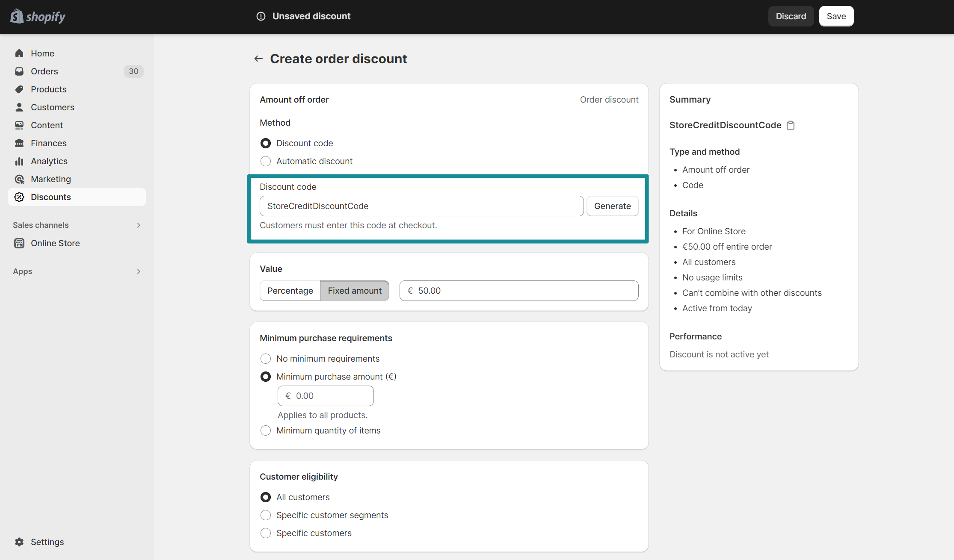Open Customers in the sidebar menu
The height and width of the screenshot is (560, 954).
pos(52,107)
